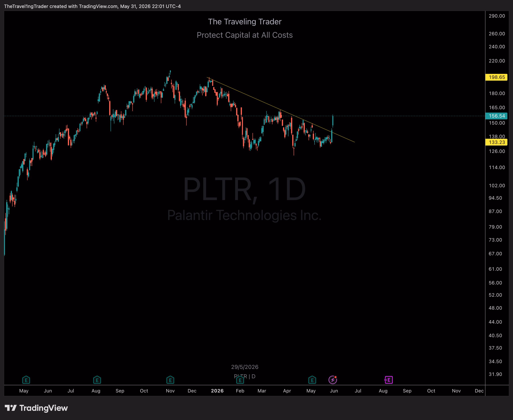
Task: Click 'Protect Capital at All Costs' subtitle
Action: [245, 35]
